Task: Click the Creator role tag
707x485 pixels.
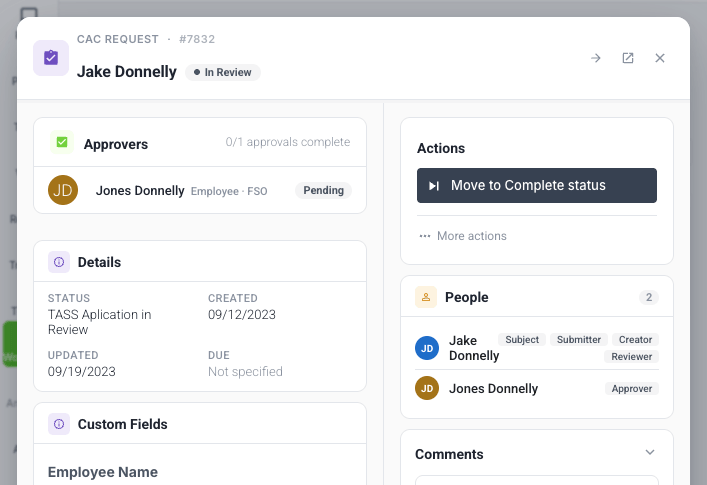Action: point(635,339)
